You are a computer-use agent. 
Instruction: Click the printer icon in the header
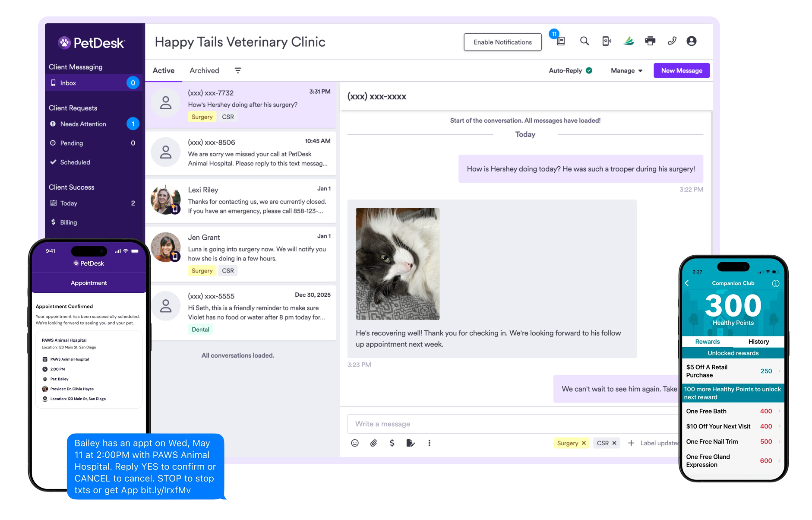[650, 41]
